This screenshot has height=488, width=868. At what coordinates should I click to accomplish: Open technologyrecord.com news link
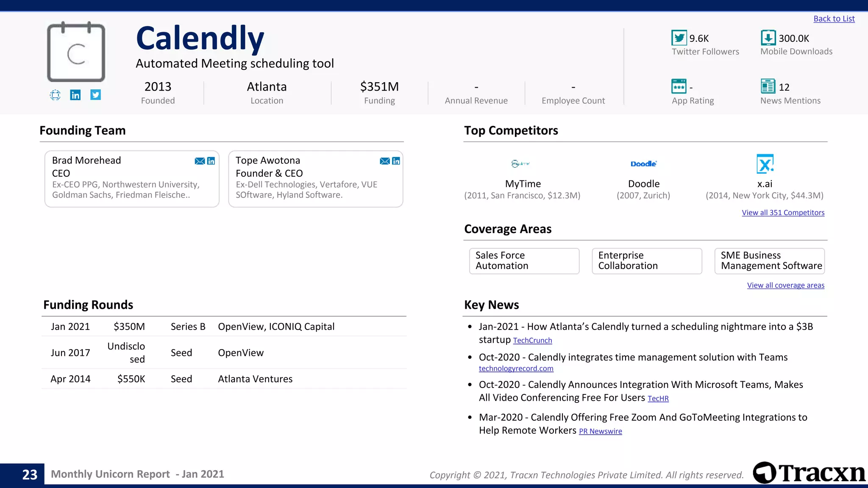516,369
